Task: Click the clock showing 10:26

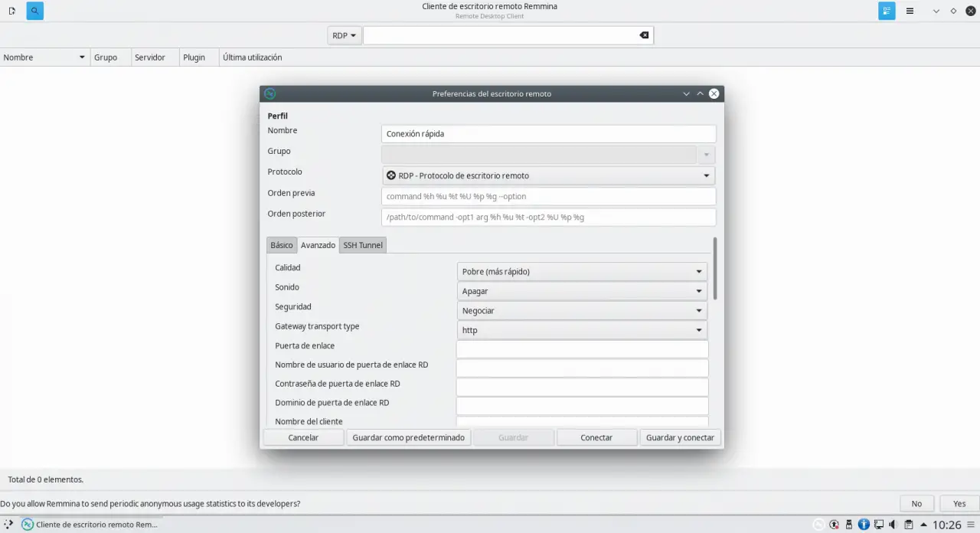Action: pyautogui.click(x=946, y=525)
